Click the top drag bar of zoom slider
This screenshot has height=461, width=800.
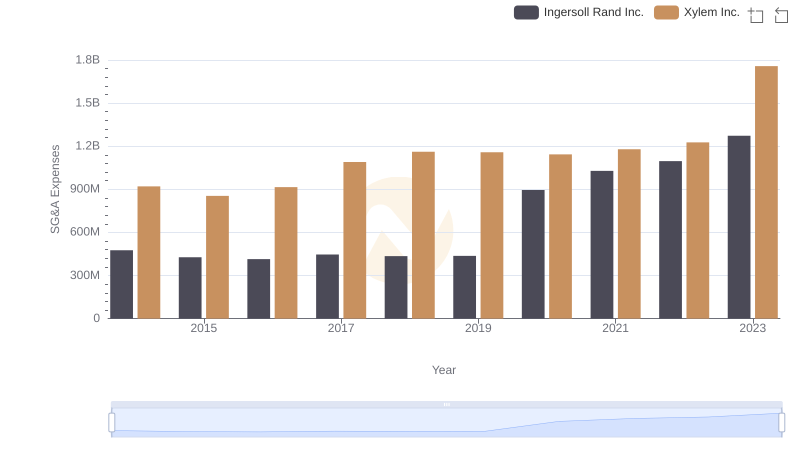(446, 405)
